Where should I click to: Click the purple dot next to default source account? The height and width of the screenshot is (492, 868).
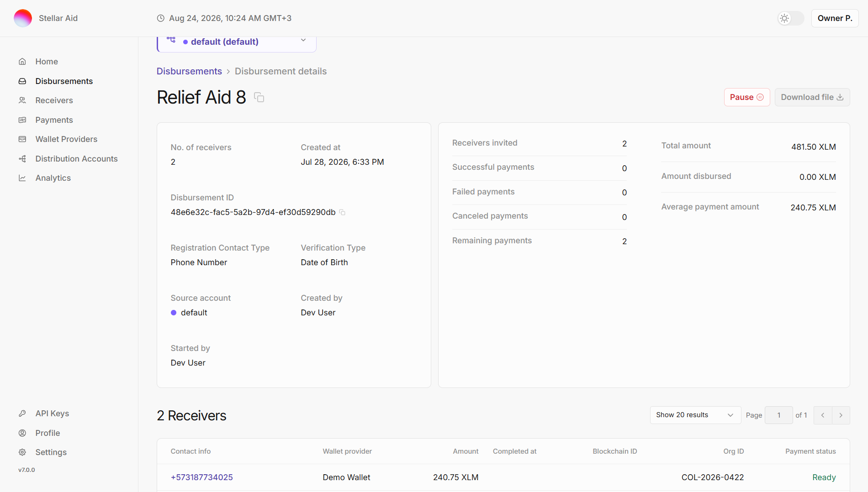(174, 313)
